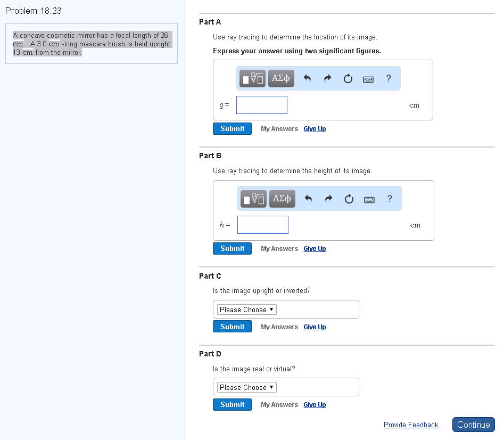
Task: Undo last entry in Part A
Action: click(x=307, y=79)
